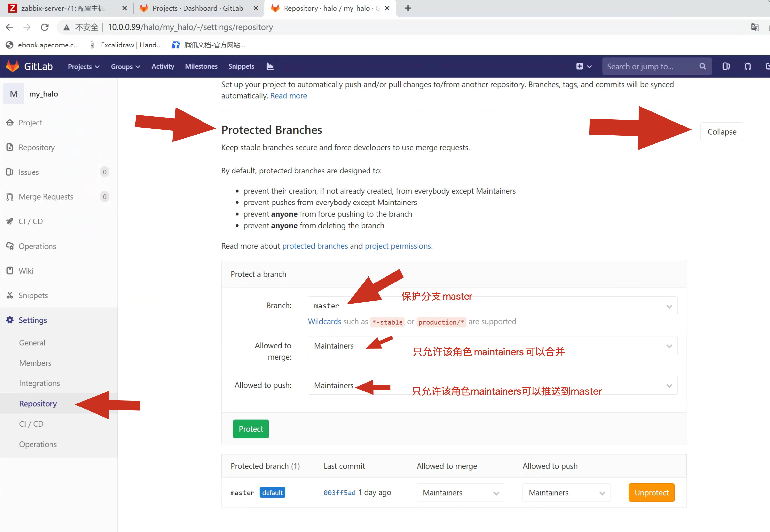Open the analytics chart icon in navbar
The height and width of the screenshot is (532, 770).
[x=270, y=66]
